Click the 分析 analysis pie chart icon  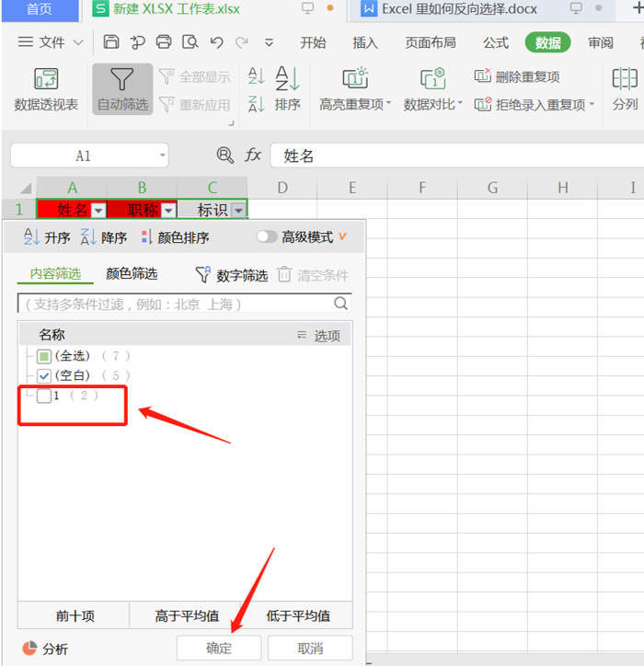[x=29, y=649]
